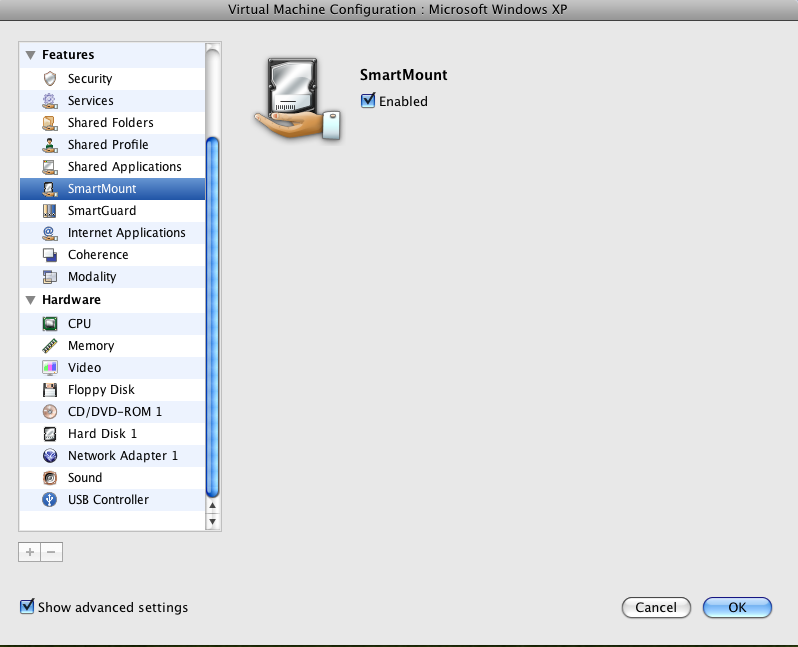Click the plus add device button
This screenshot has height=647, width=798.
click(x=30, y=552)
